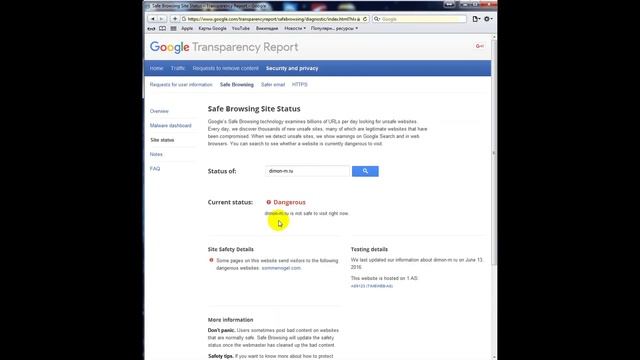Add bookmark with the plus button
This screenshot has width=640, height=360.
point(175,19)
